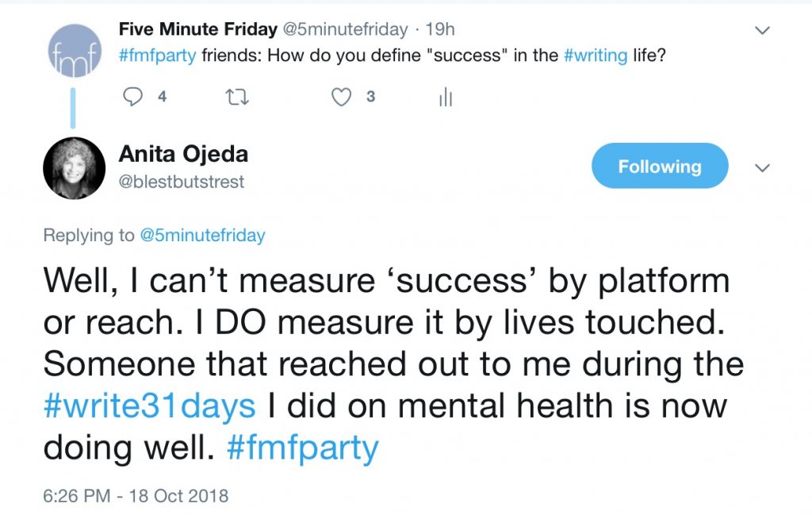Image resolution: width=812 pixels, height=523 pixels.
Task: Toggle the Following button
Action: coord(660,167)
